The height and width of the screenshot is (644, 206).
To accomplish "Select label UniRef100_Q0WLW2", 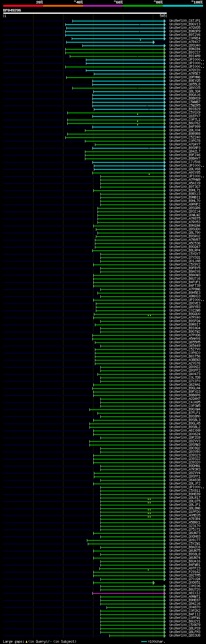I will coord(185,215).
